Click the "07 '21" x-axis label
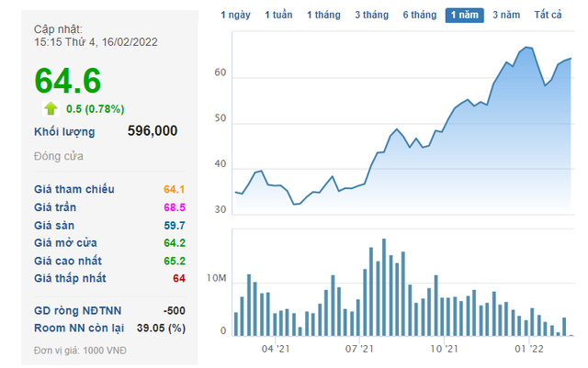The image size is (588, 368). (x=359, y=350)
